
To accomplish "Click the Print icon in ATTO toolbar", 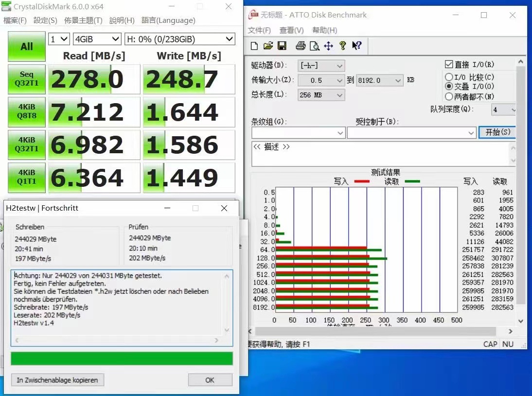I will [x=301, y=46].
